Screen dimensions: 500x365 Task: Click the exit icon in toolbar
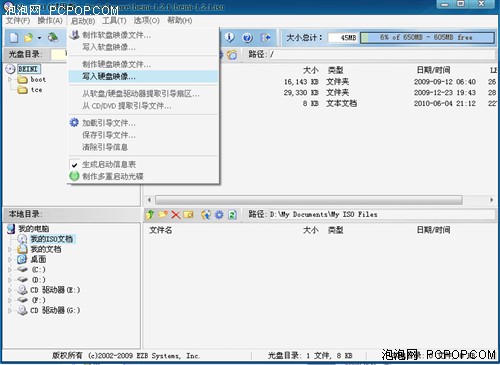265,37
